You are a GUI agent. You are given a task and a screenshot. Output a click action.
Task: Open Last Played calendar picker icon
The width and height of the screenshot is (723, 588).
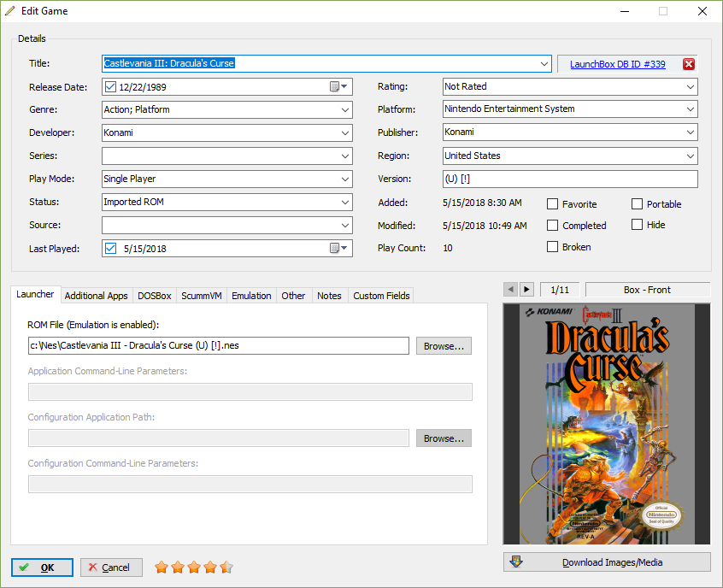point(338,248)
